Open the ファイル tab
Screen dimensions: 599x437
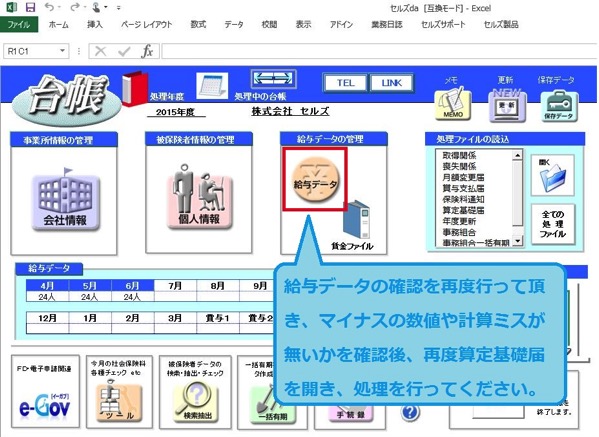pyautogui.click(x=19, y=24)
